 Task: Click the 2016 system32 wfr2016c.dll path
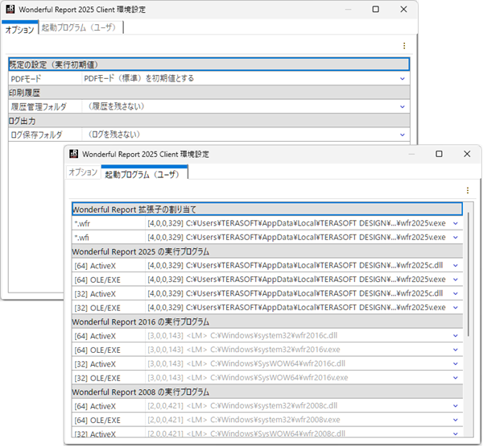pos(242,335)
